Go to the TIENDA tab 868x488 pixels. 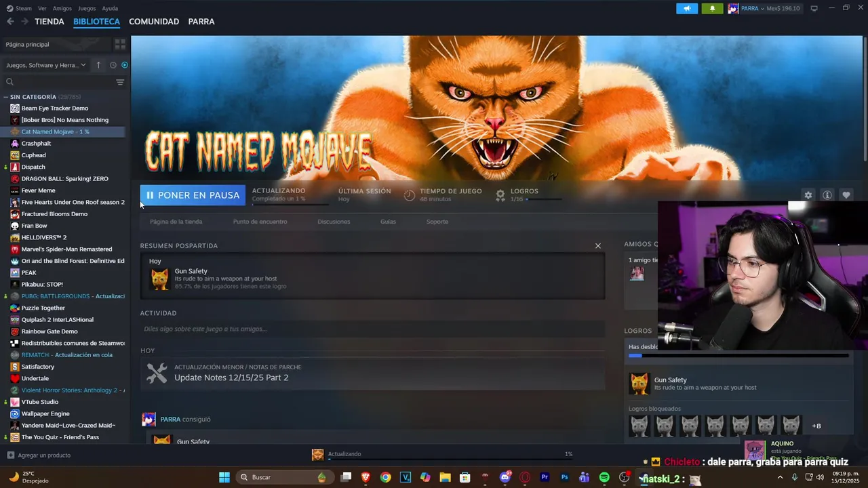tap(50, 22)
